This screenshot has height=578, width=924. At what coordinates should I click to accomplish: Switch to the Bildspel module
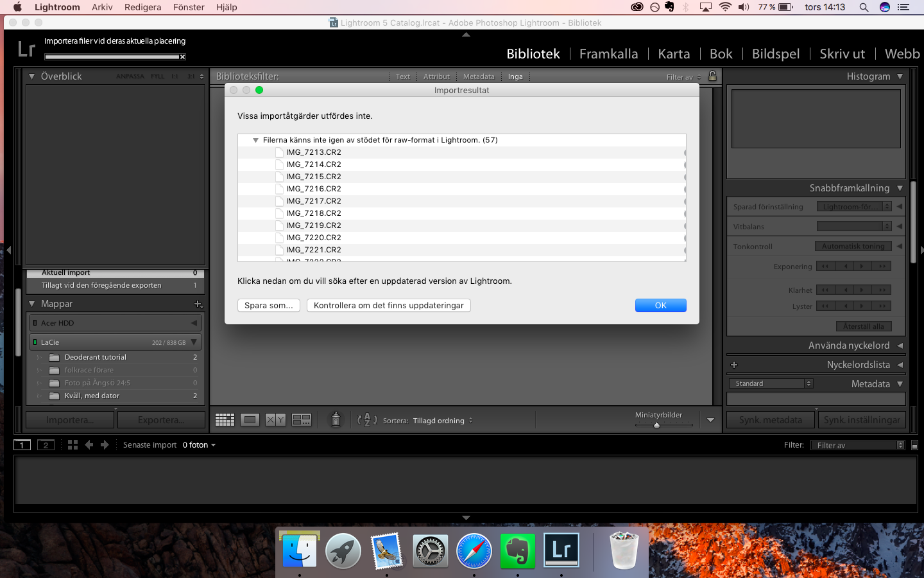pos(776,54)
